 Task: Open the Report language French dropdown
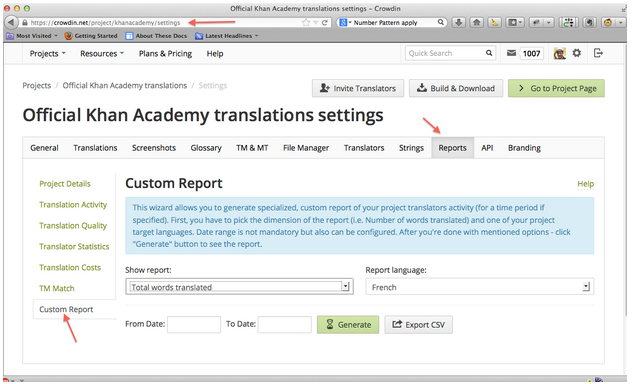pos(480,287)
